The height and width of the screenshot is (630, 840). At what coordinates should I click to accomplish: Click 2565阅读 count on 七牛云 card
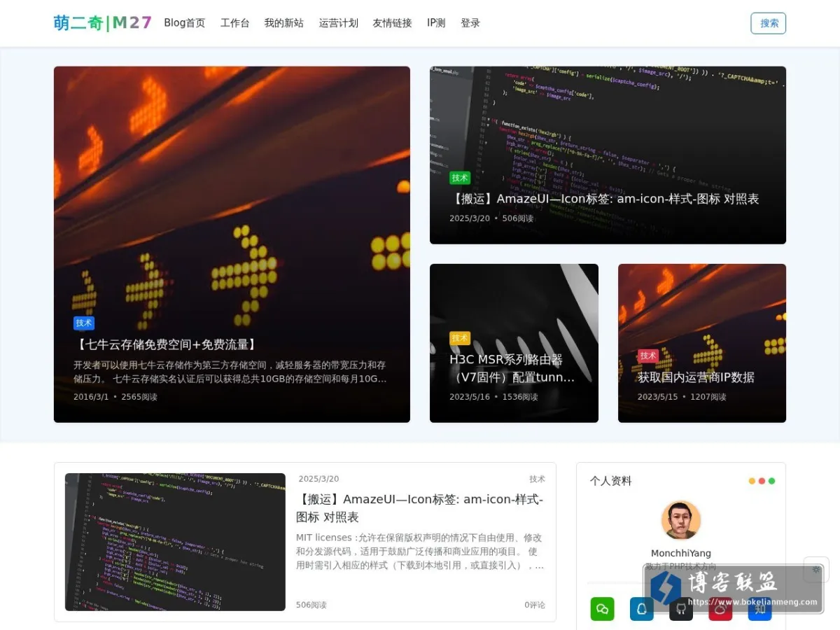pos(139,397)
